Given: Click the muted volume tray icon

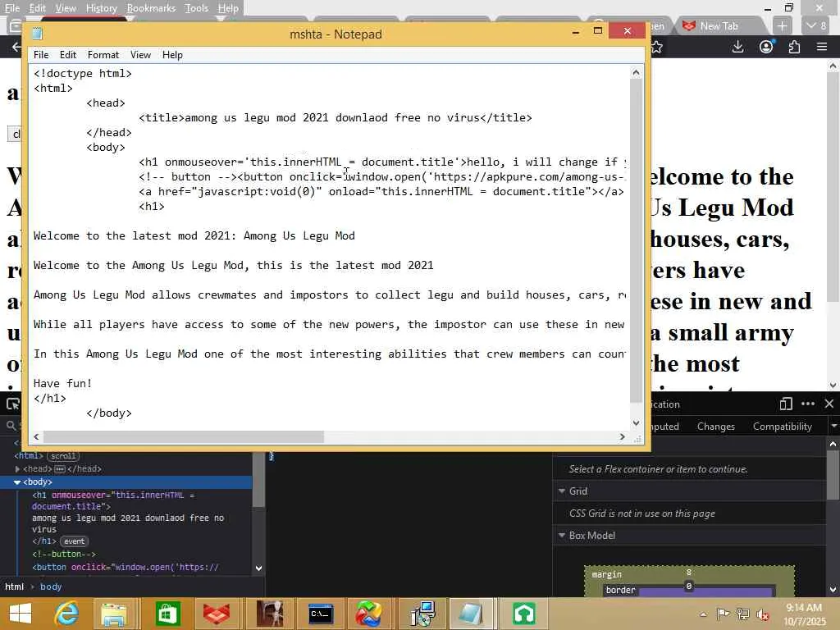Looking at the screenshot, I should tap(763, 614).
